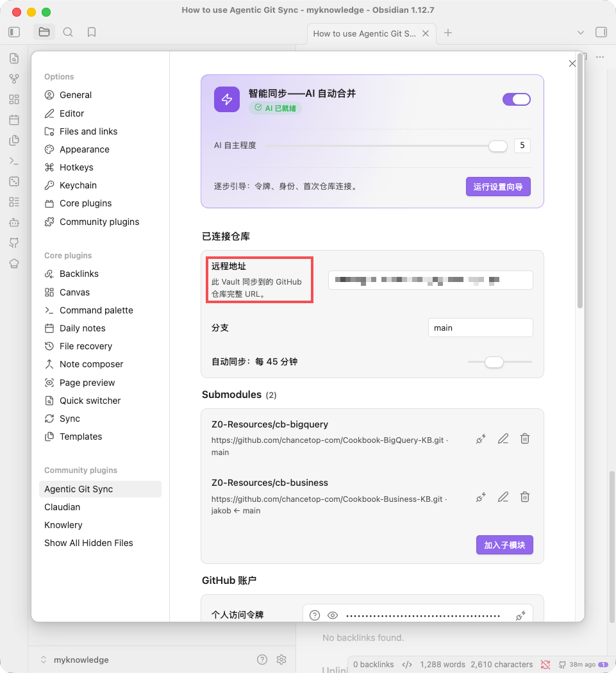Image resolution: width=616 pixels, height=673 pixels.
Task: Expand the myknowledge vault switcher
Action: [x=44, y=660]
